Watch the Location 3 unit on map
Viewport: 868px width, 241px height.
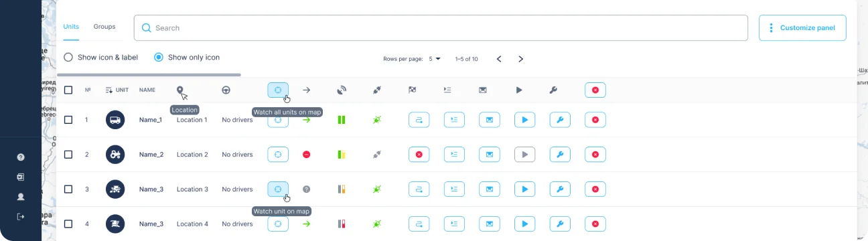pos(278,189)
